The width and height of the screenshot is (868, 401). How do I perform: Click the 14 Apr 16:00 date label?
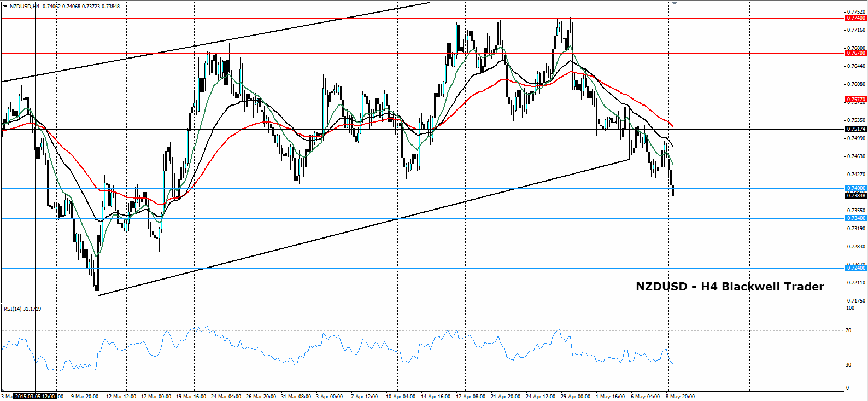[x=436, y=397]
